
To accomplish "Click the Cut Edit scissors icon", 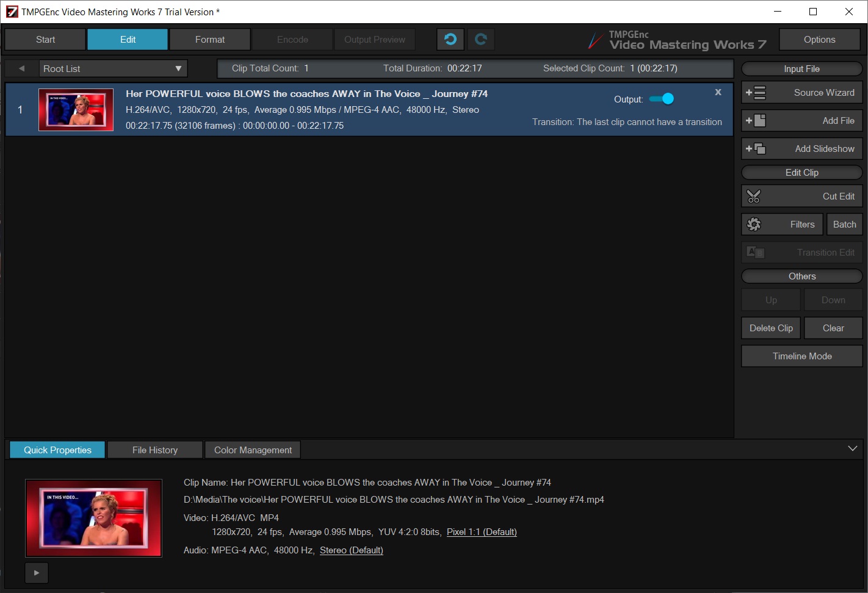I will 754,196.
